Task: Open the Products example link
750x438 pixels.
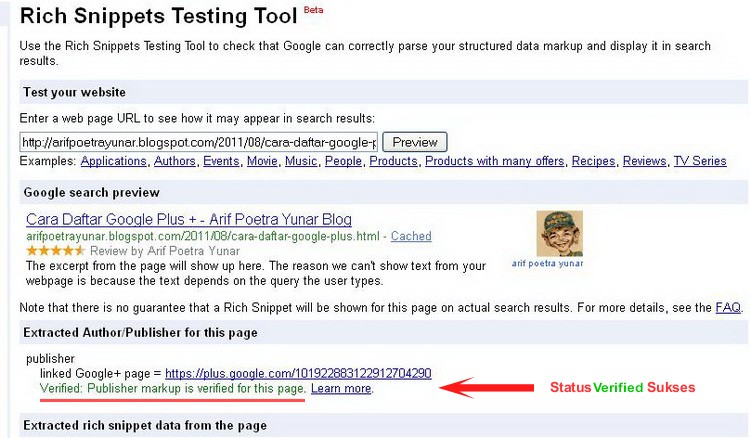Action: [x=393, y=161]
